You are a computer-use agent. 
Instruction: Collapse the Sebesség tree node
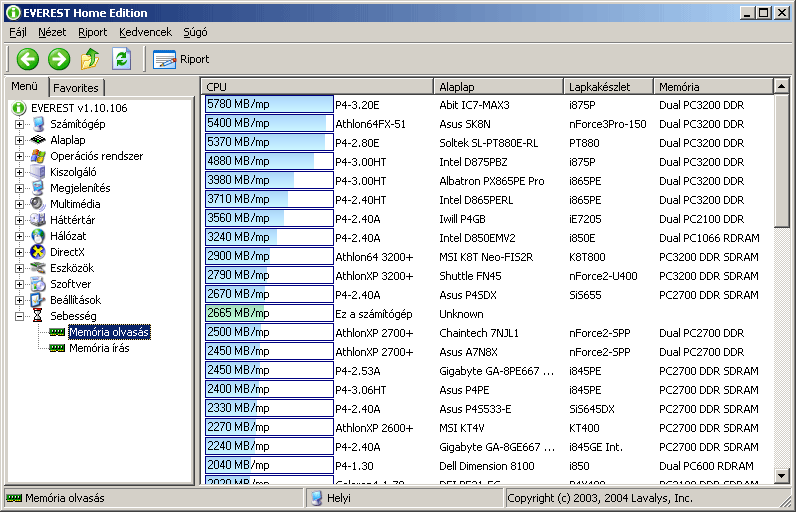[x=19, y=316]
